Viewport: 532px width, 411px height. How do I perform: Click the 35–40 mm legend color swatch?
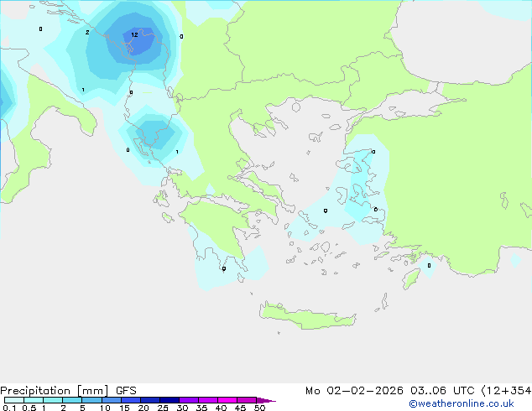[208, 400]
